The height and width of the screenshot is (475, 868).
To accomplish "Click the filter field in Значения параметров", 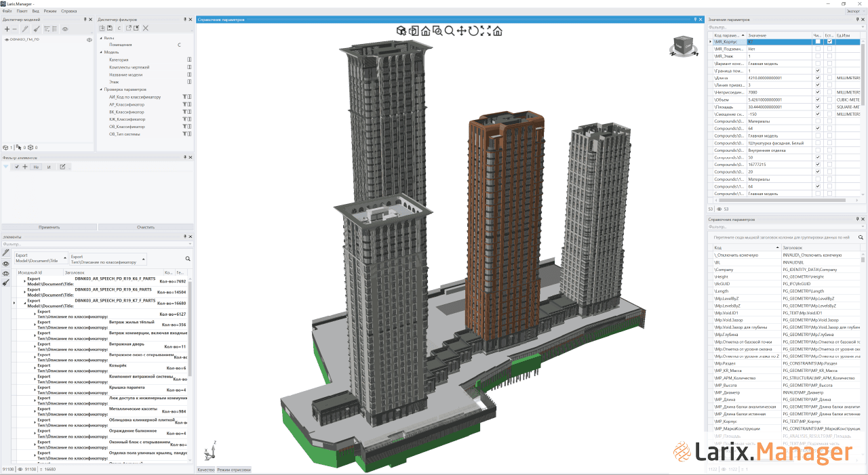I will pyautogui.click(x=780, y=28).
